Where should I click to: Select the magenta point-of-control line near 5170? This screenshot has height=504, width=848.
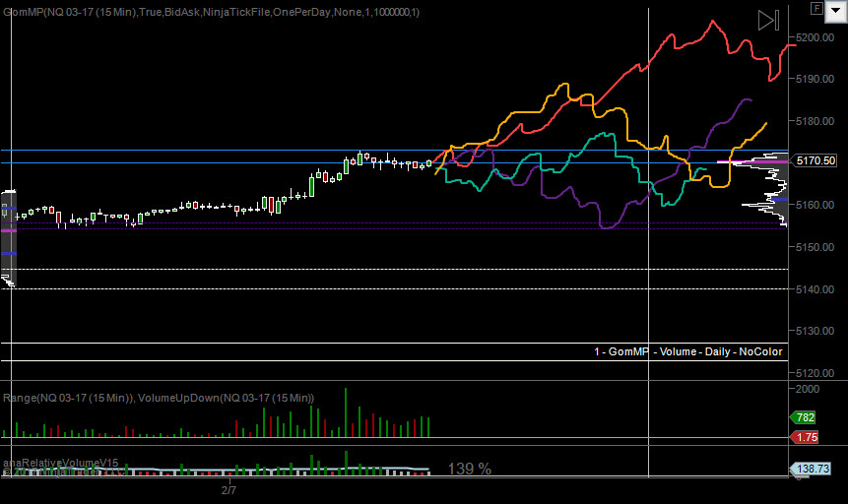752,161
